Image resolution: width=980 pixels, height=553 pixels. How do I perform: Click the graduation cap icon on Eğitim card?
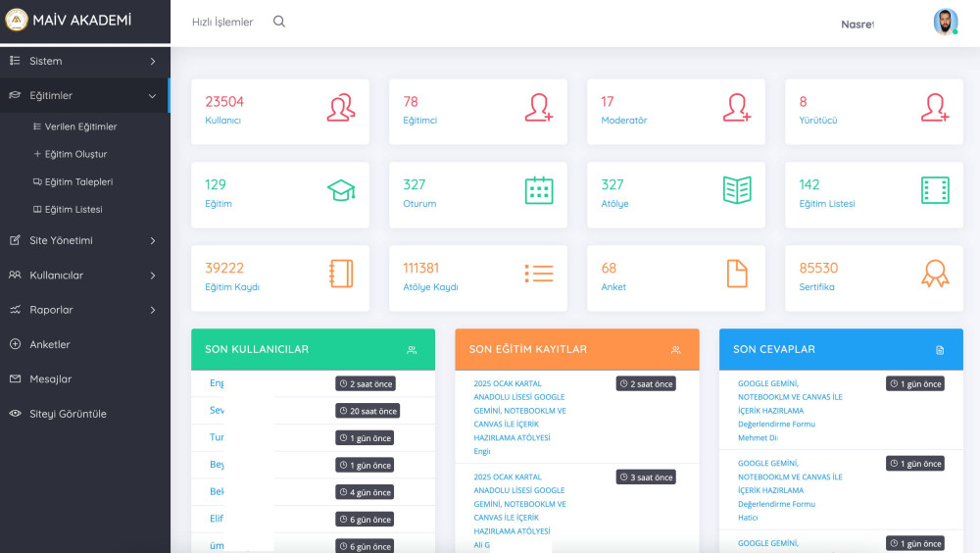coord(341,190)
